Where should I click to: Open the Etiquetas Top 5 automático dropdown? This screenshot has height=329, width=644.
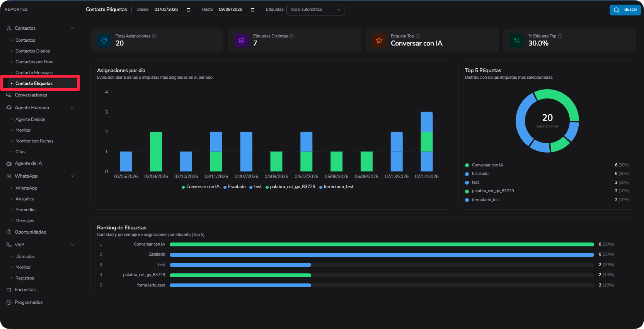[315, 10]
